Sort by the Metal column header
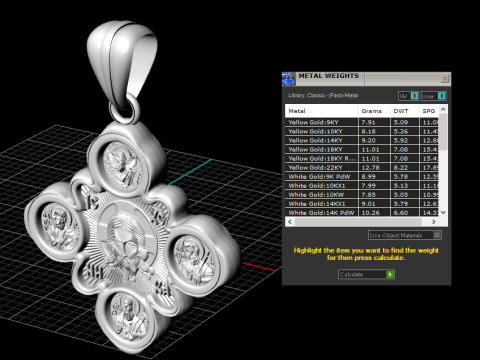The height and width of the screenshot is (360, 480). [321, 111]
